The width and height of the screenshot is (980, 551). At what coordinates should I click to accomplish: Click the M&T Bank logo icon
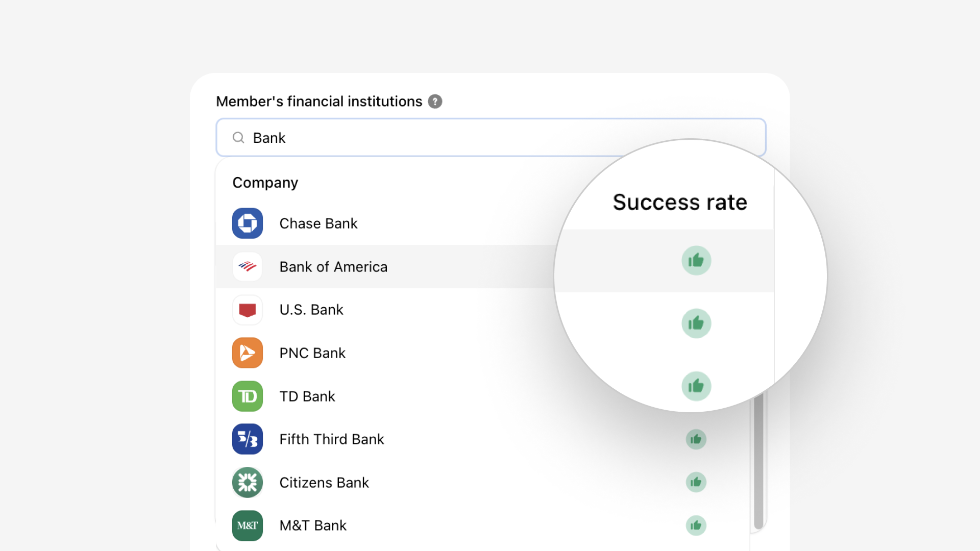pyautogui.click(x=248, y=525)
